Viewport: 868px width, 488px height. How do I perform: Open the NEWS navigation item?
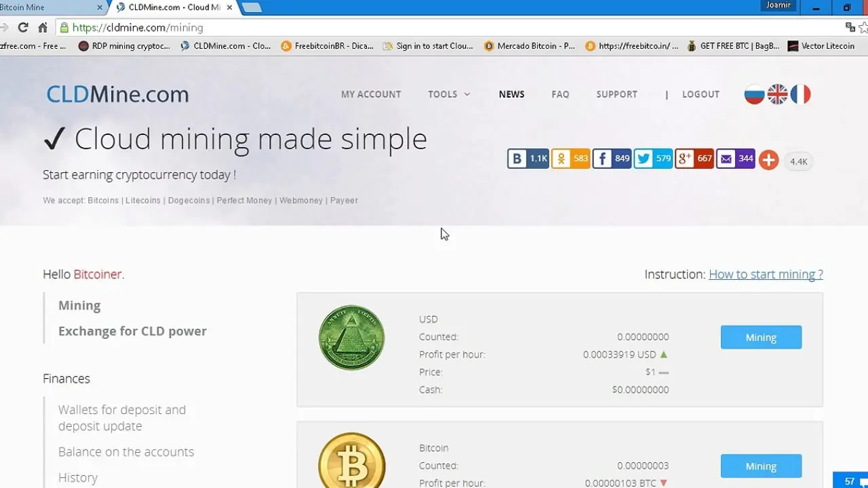(511, 94)
